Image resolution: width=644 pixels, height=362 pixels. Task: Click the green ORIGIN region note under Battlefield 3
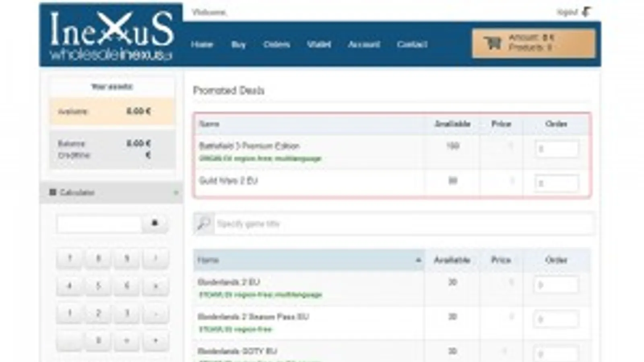(x=260, y=158)
